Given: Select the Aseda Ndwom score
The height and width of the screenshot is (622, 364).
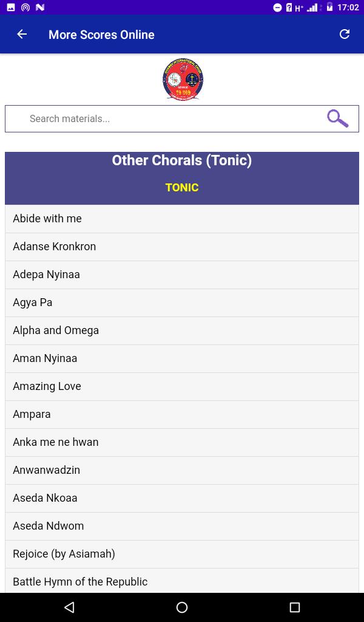Looking at the screenshot, I should click(x=182, y=526).
